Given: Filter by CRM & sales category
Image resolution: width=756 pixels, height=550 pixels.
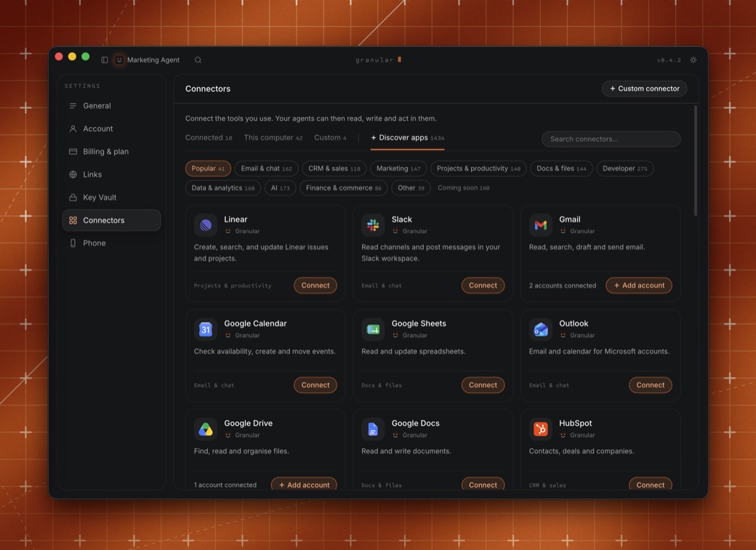Looking at the screenshot, I should (334, 169).
